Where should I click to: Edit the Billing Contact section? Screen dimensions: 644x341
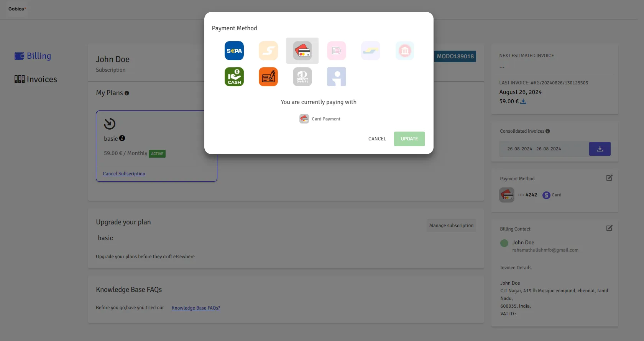tap(609, 228)
